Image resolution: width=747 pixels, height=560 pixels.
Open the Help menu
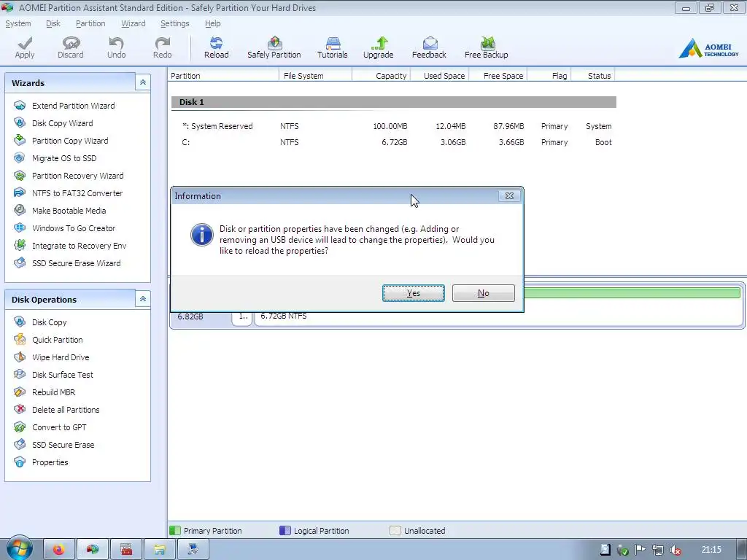(212, 23)
